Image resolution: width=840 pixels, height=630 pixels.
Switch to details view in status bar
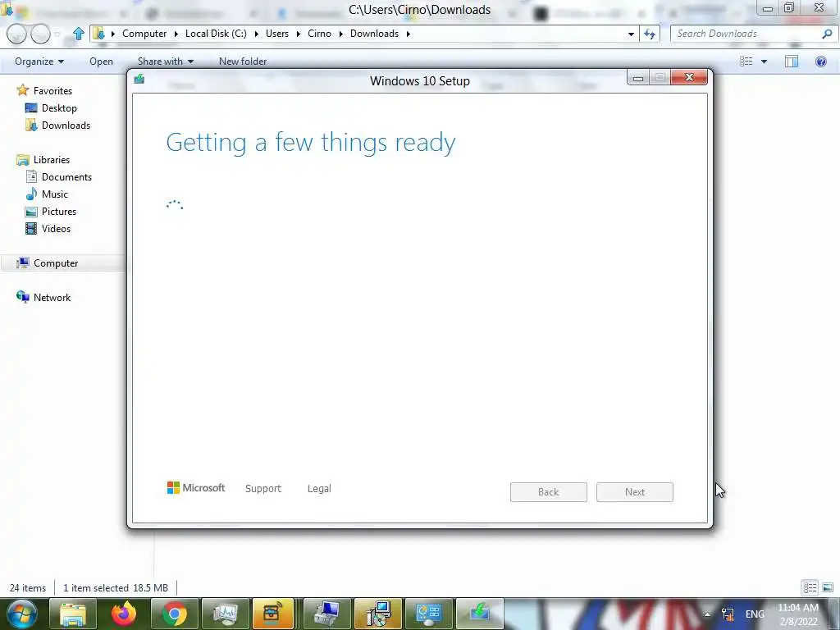(x=810, y=587)
